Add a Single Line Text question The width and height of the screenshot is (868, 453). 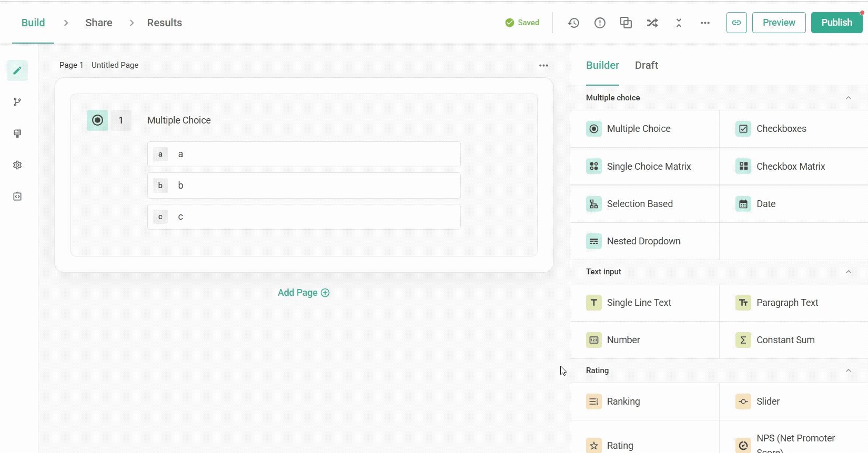click(x=644, y=303)
